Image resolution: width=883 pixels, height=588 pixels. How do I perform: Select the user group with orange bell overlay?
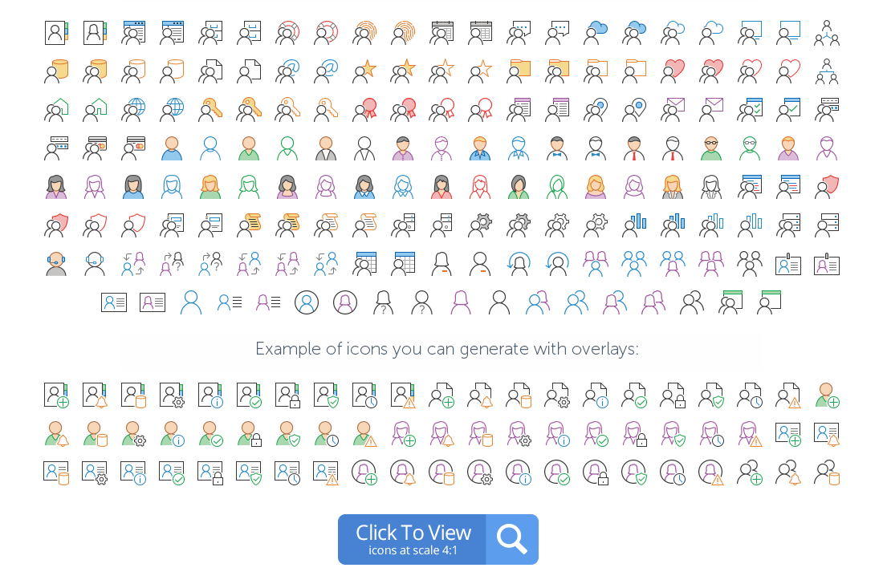coord(788,472)
